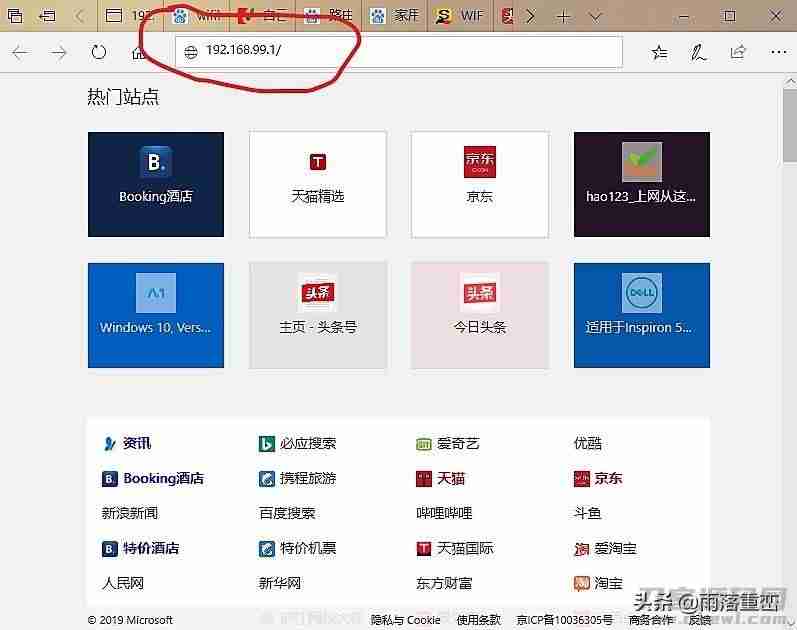
Task: Open 隐私与 Cookie in the footer
Action: click(405, 620)
